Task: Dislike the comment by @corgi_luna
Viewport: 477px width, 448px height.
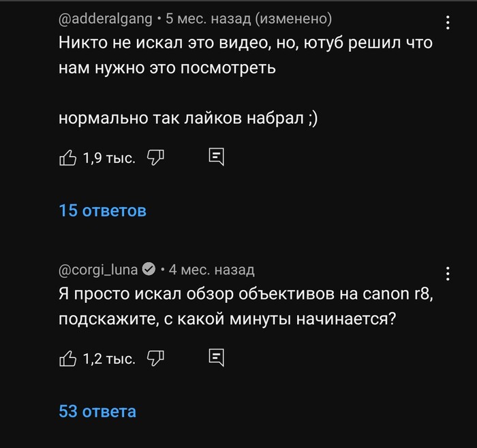Action: (157, 357)
